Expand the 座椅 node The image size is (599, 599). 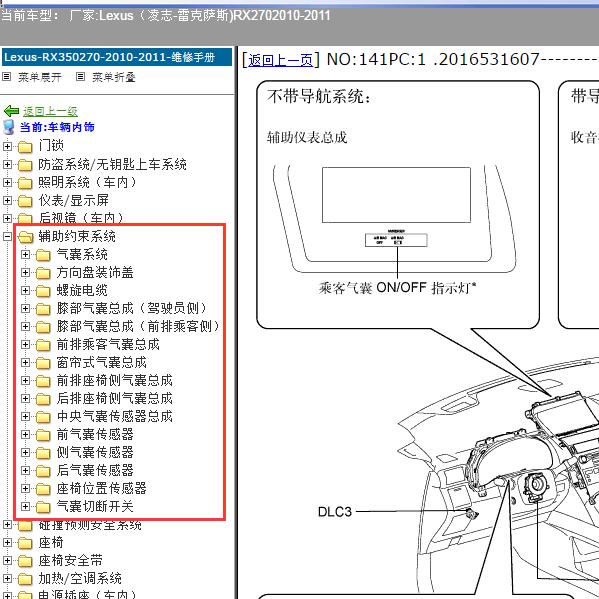(x=7, y=542)
